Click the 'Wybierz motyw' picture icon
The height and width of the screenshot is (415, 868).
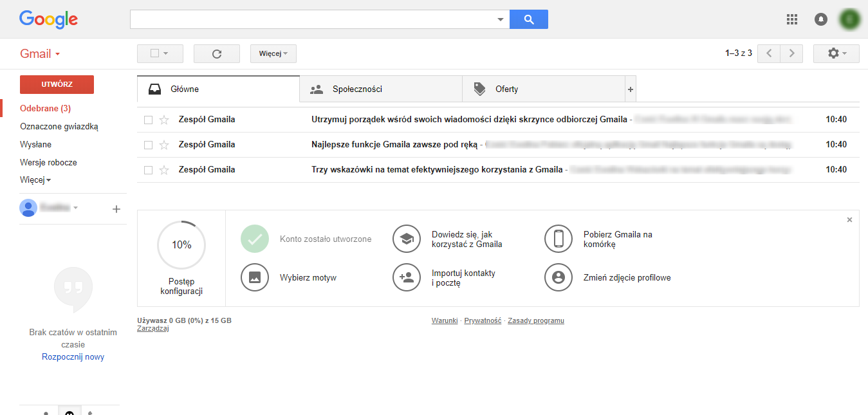pyautogui.click(x=254, y=277)
